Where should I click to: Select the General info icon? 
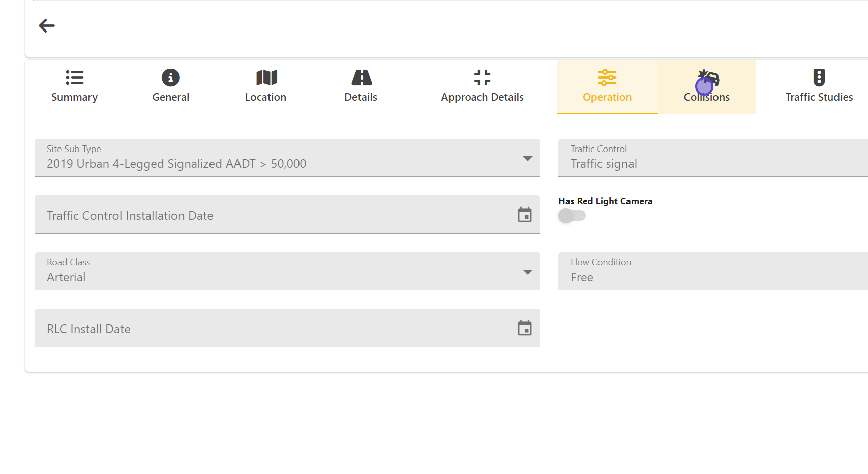coord(170,78)
